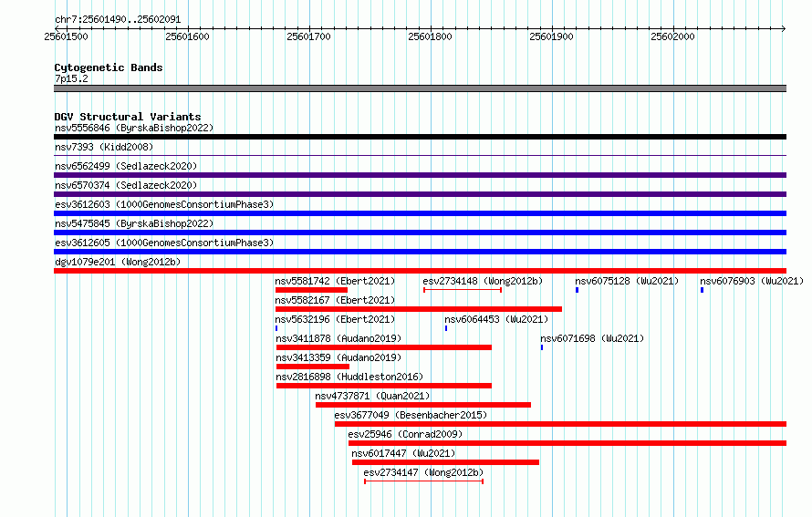Click the nsv5475845 (ByrskaBishop2022) label

(134, 223)
